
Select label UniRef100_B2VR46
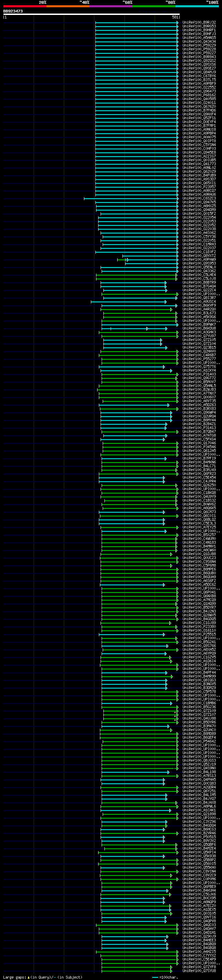pyautogui.click(x=199, y=833)
